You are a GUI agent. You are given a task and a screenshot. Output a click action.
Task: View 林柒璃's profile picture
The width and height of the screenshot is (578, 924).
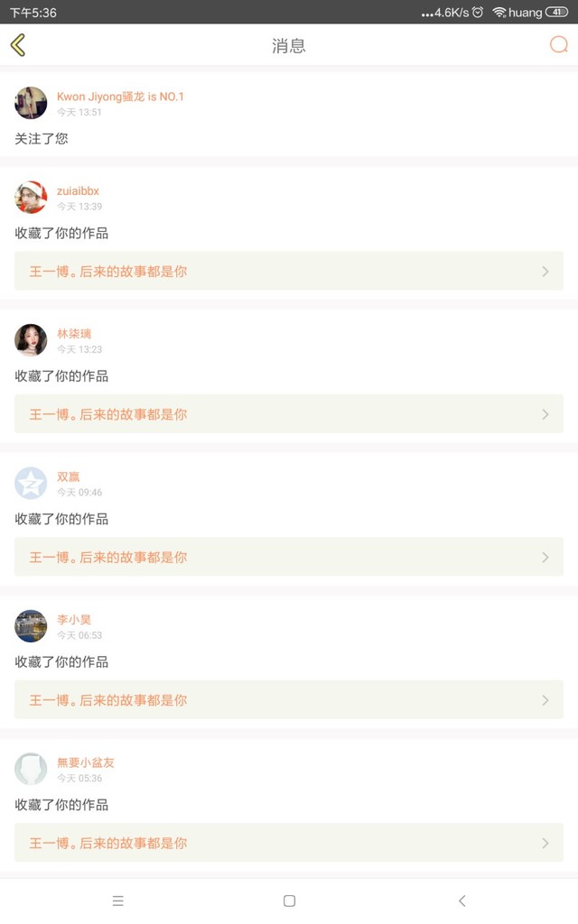[x=31, y=340]
